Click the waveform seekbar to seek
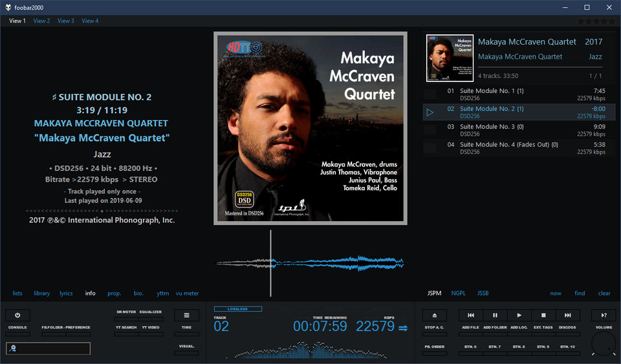621x364 pixels. tap(310, 262)
